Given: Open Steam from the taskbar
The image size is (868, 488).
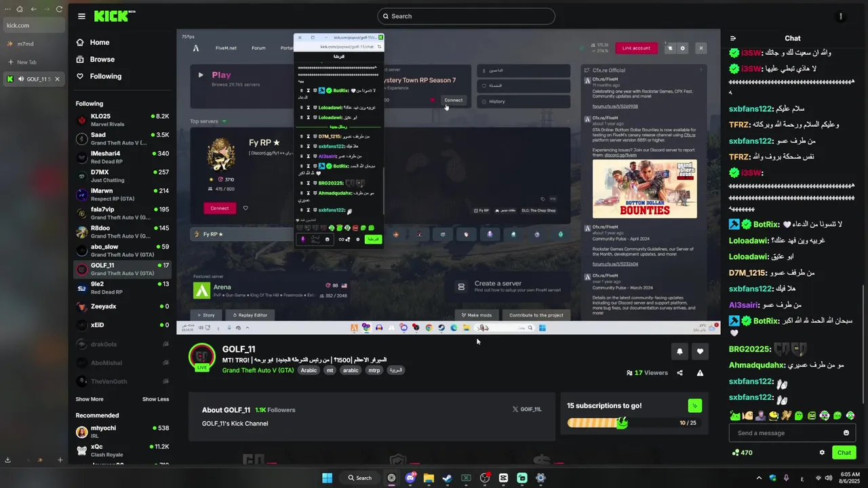Looking at the screenshot, I should 447,478.
